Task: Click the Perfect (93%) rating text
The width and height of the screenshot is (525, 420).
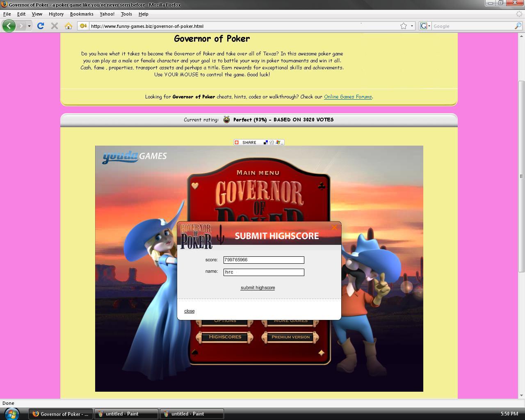Action: click(250, 120)
